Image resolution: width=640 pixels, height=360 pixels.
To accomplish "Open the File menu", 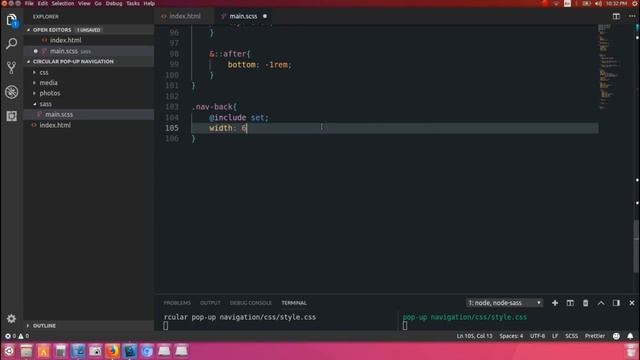I will tap(29, 3).
